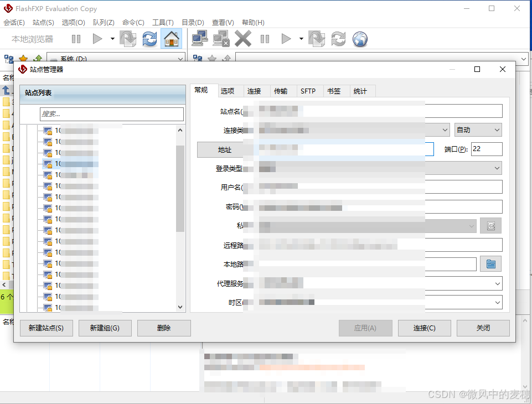Refresh local browser with blue arrows icon
The image size is (532, 404).
[149, 39]
